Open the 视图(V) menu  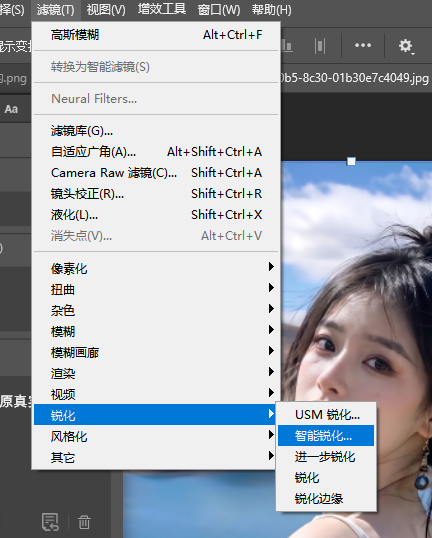pos(106,10)
